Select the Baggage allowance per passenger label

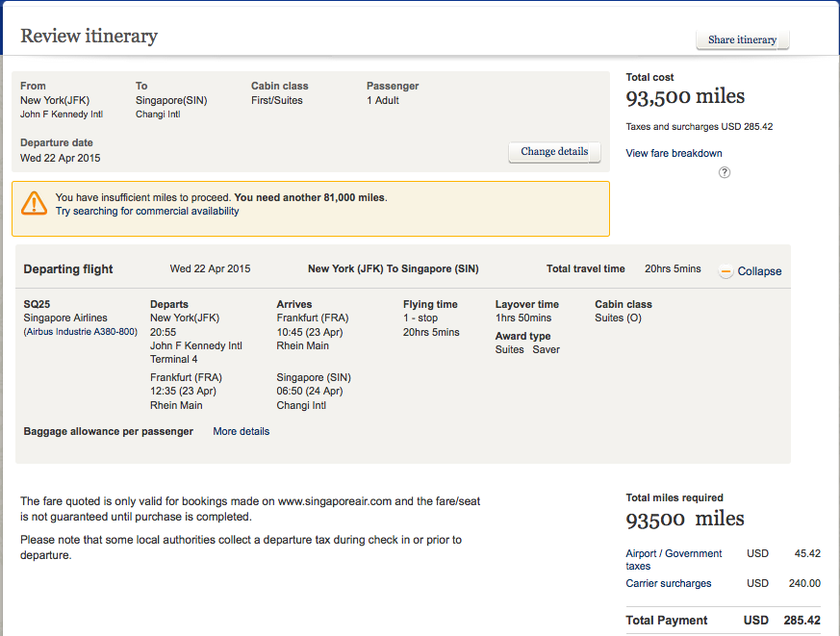(x=109, y=431)
